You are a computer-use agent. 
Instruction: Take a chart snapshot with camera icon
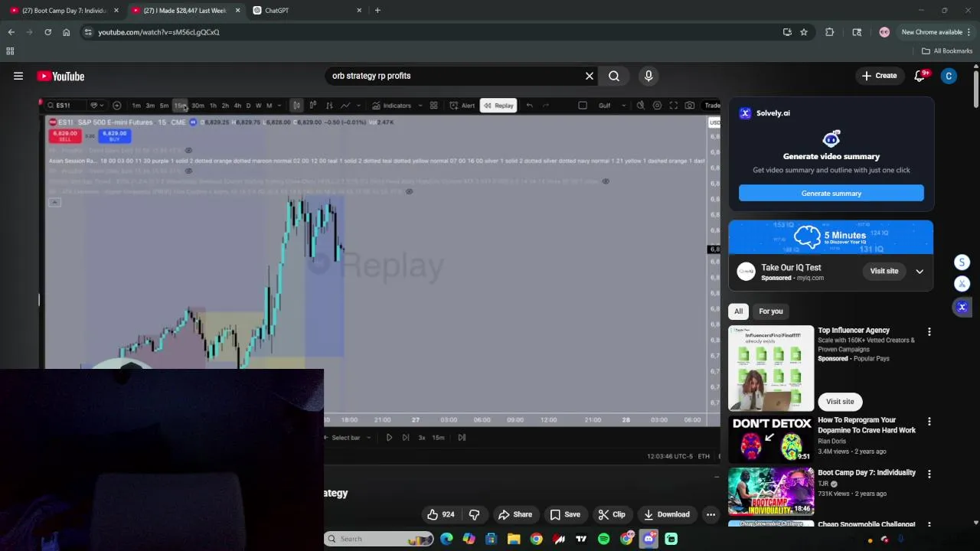click(690, 106)
